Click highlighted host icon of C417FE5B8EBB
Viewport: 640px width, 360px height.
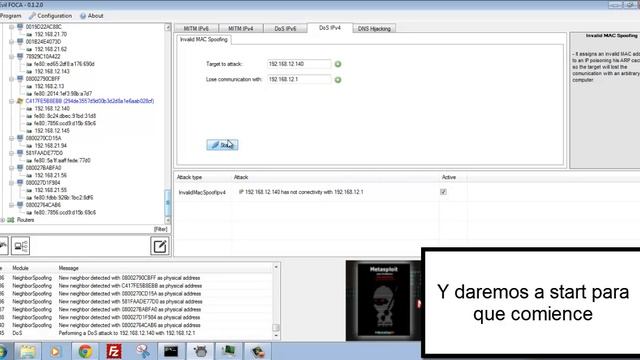click(20, 101)
